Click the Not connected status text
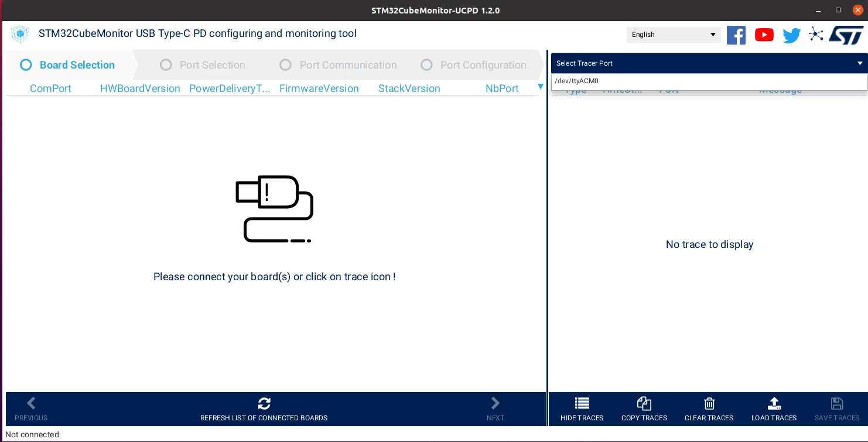Viewport: 868px width, 442px height. [32, 434]
